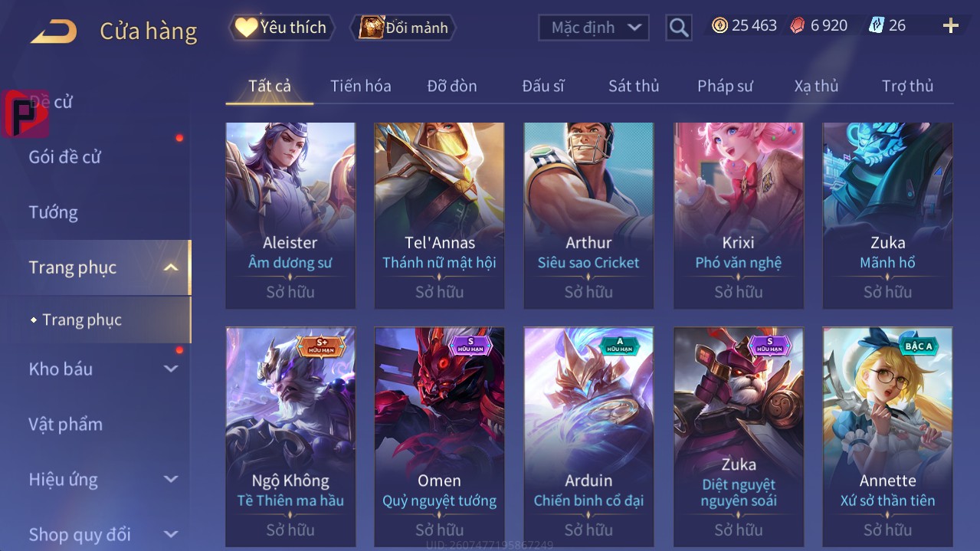
Task: Open the Mặc định sort dropdown
Action: click(x=594, y=28)
